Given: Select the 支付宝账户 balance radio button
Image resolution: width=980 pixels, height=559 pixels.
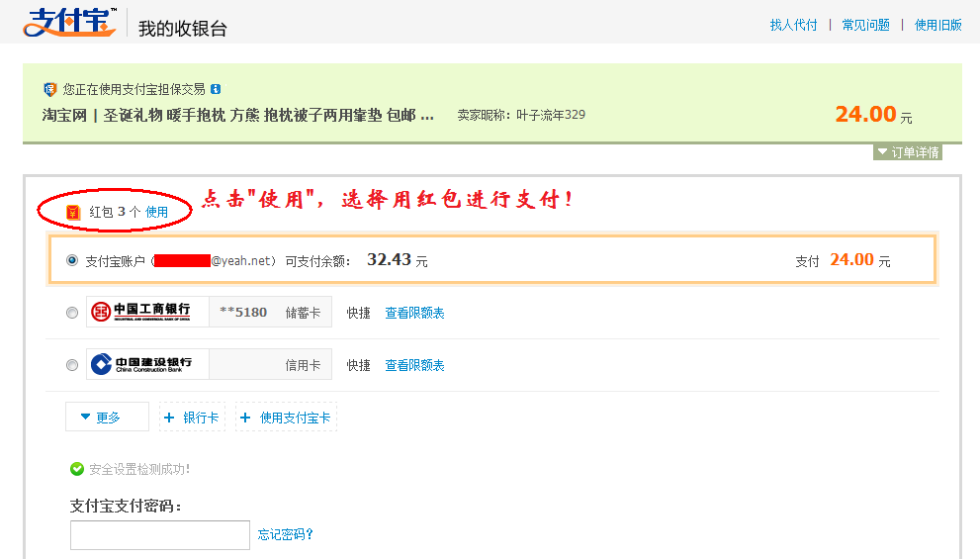Looking at the screenshot, I should 72,260.
